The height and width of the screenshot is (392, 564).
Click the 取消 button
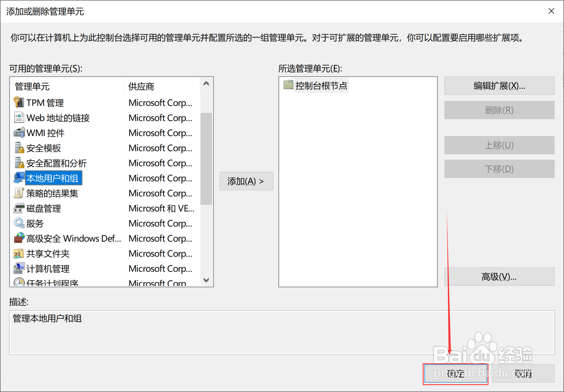coord(523,374)
